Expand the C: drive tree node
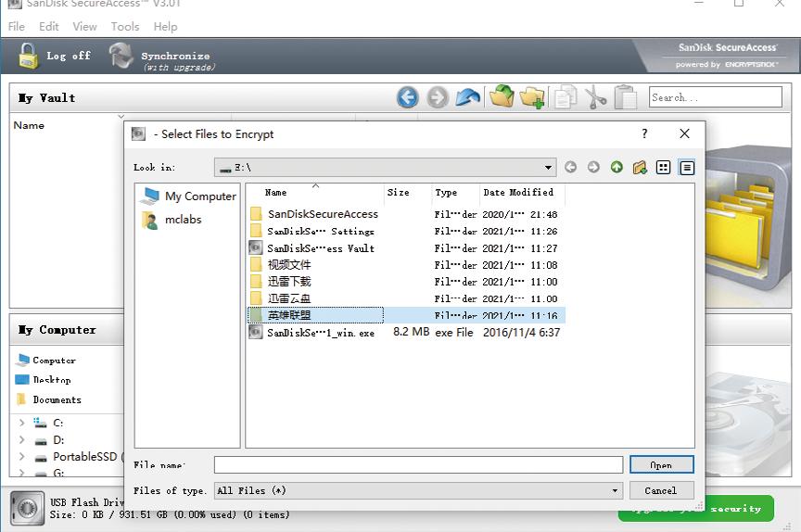801x532 pixels. (x=21, y=423)
